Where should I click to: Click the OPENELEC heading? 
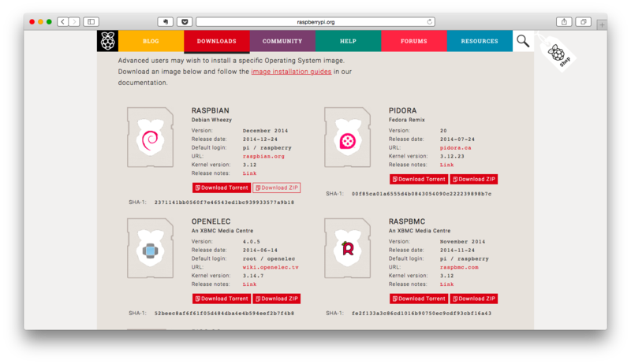click(211, 221)
